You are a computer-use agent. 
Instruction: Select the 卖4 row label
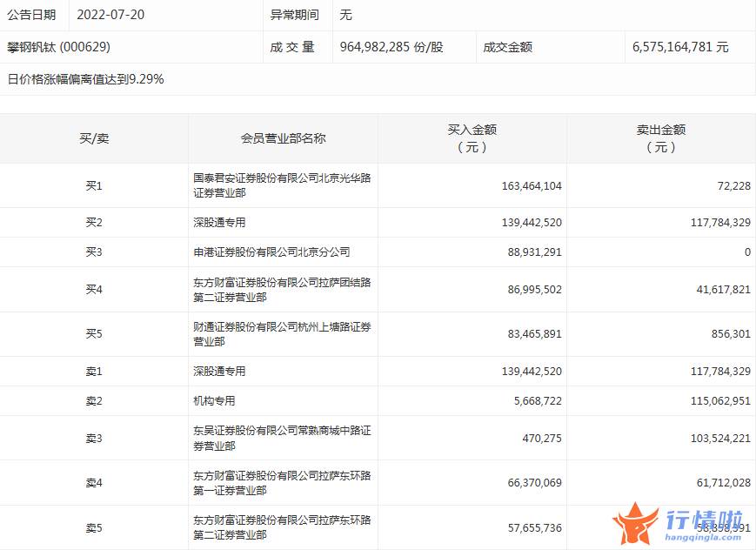94,482
